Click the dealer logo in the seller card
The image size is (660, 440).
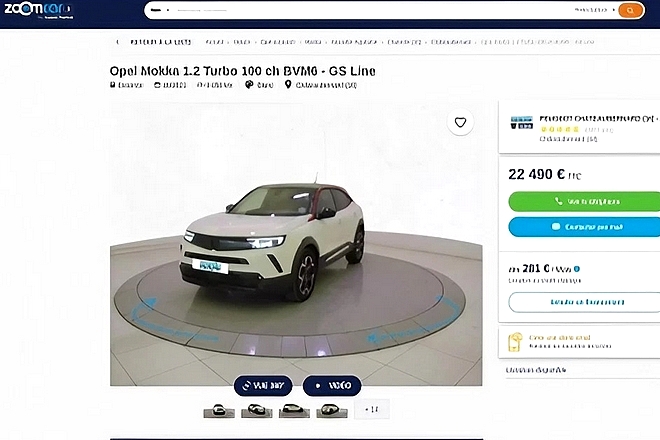[522, 123]
